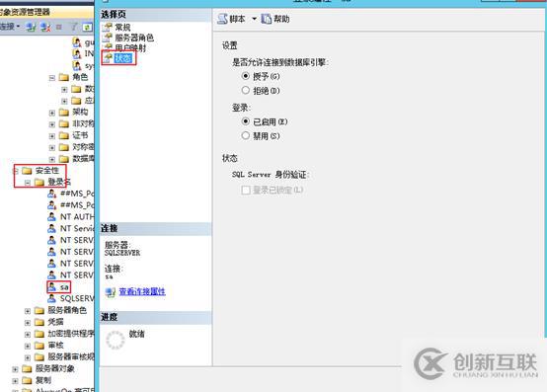547x392 pixels.
Task: Select the 角色 folder
Action: tap(80, 77)
